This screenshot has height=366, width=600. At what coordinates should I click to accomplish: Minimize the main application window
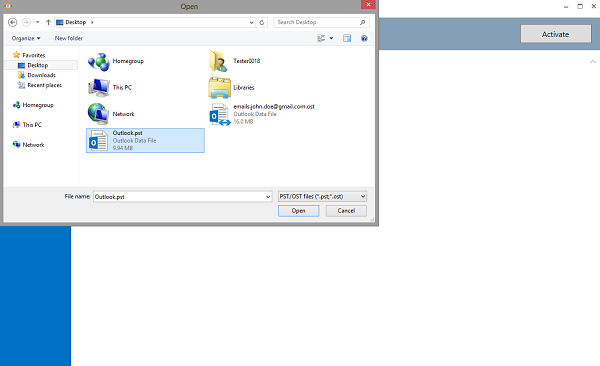click(x=566, y=7)
